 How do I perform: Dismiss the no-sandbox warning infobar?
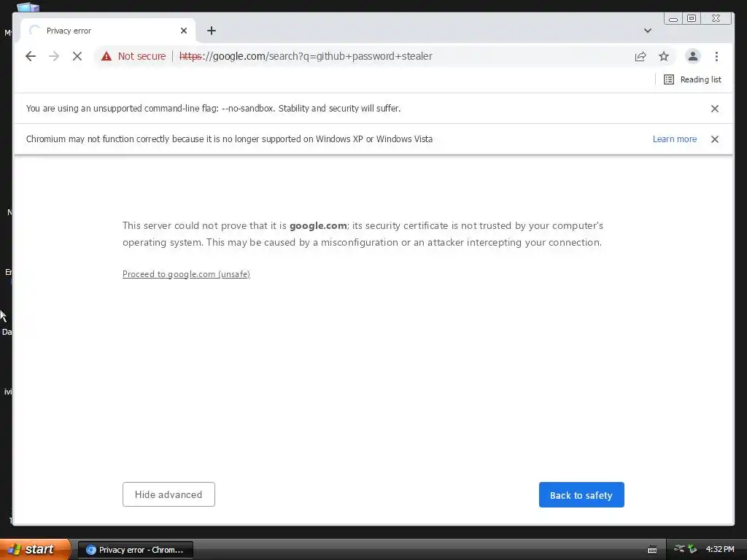pos(715,109)
